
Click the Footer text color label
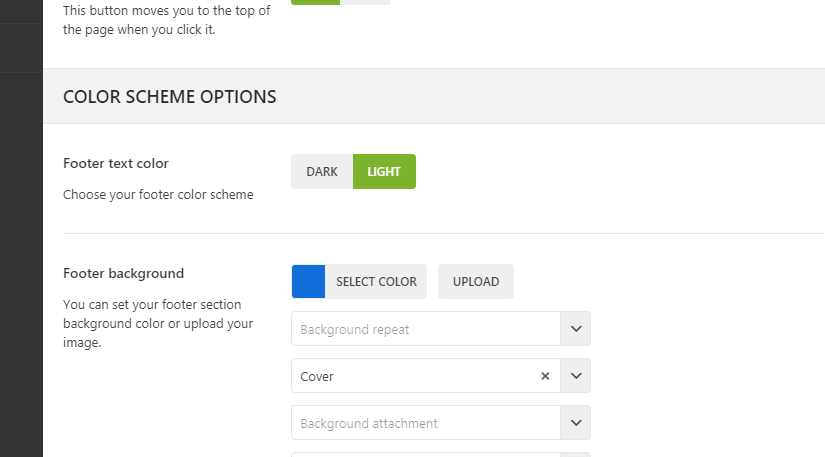[116, 163]
